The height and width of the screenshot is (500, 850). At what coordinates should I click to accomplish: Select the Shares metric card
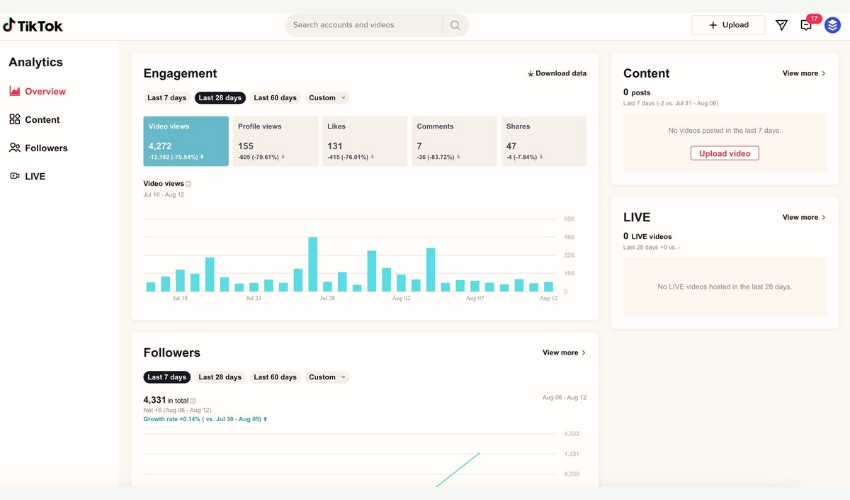point(544,141)
